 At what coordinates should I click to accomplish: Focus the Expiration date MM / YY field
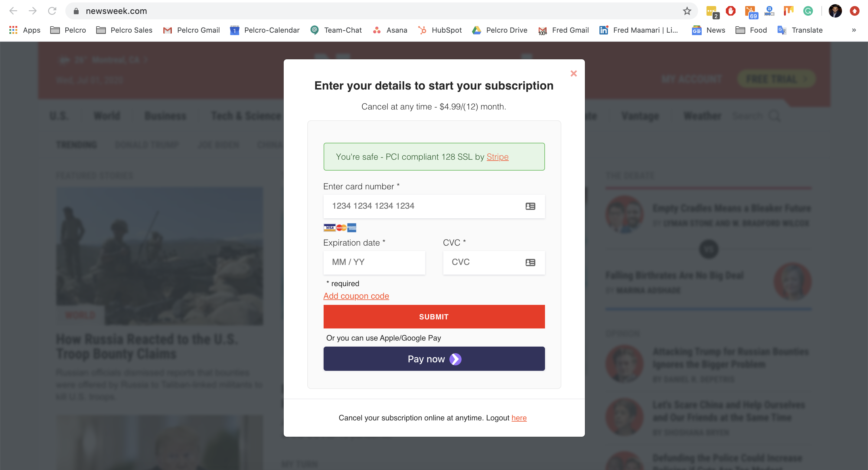tap(374, 263)
